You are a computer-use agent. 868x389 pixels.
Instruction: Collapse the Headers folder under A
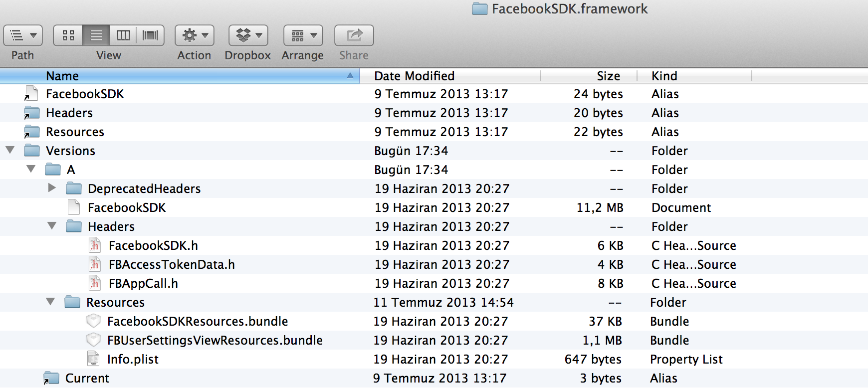click(x=52, y=225)
